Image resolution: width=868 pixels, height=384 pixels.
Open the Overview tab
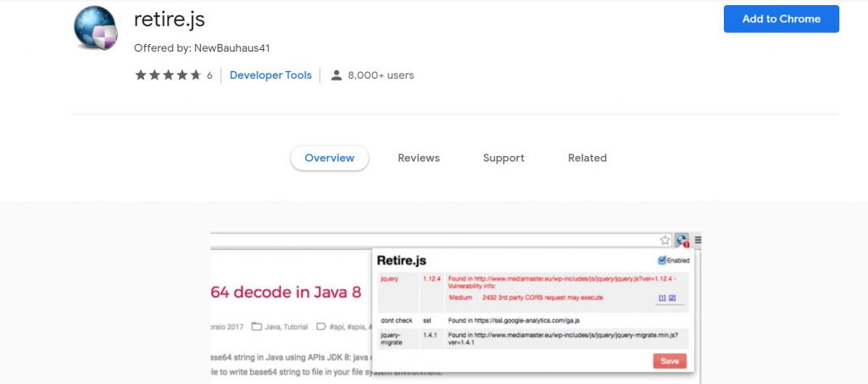(x=330, y=158)
